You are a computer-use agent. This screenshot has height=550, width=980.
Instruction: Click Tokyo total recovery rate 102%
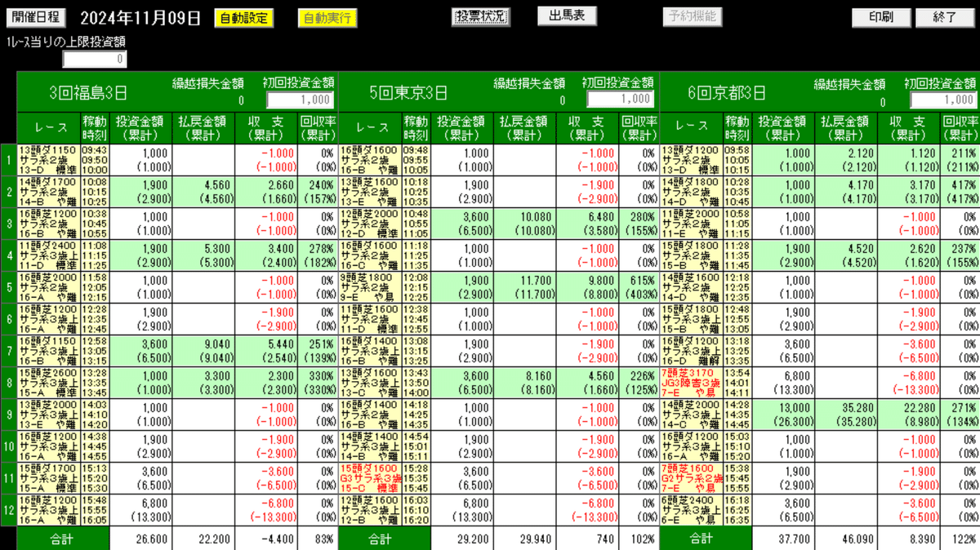click(639, 539)
